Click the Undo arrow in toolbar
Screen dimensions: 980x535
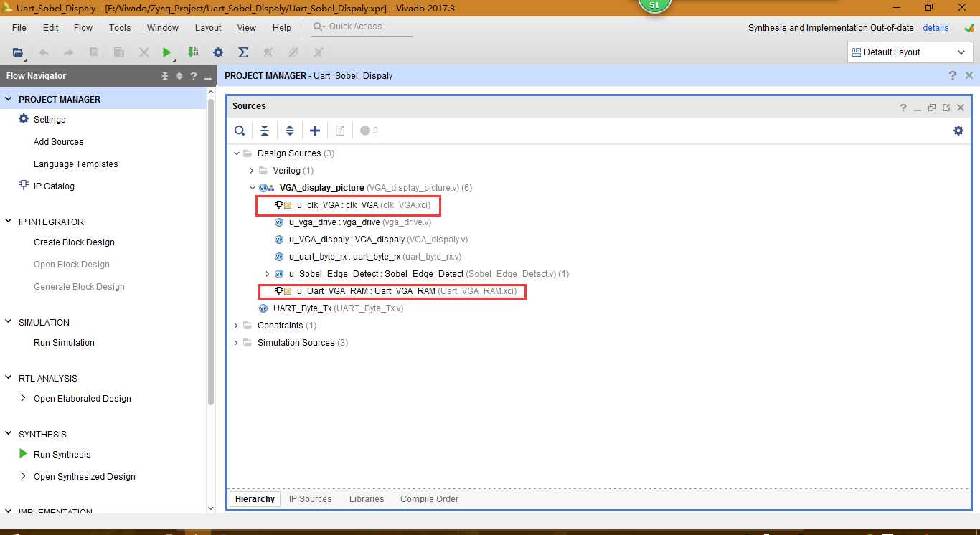coord(44,52)
